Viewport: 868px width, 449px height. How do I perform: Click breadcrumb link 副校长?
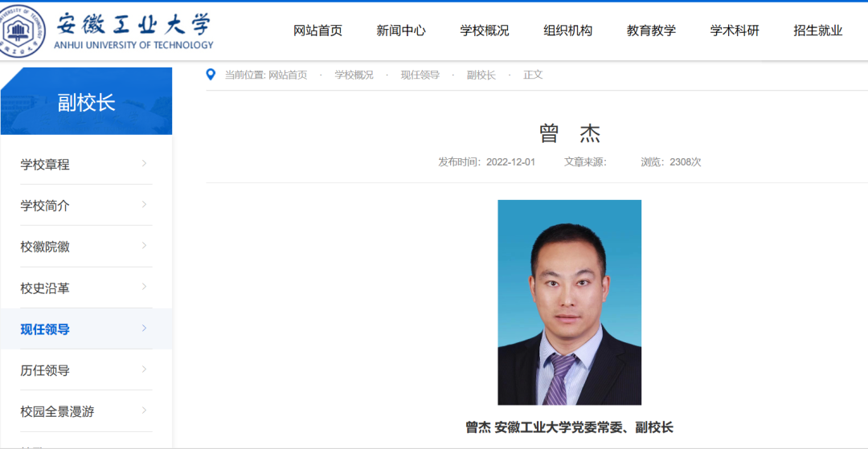481,76
